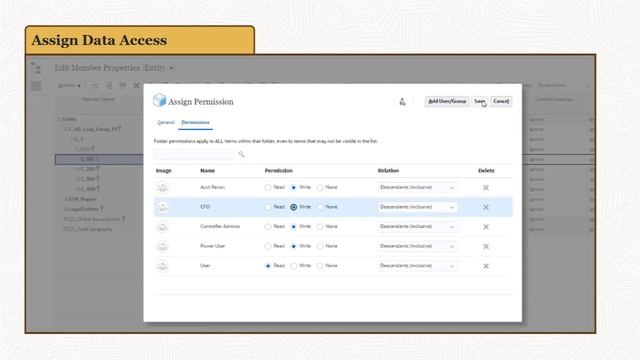
Task: Select the Permissions tab
Action: 196,122
